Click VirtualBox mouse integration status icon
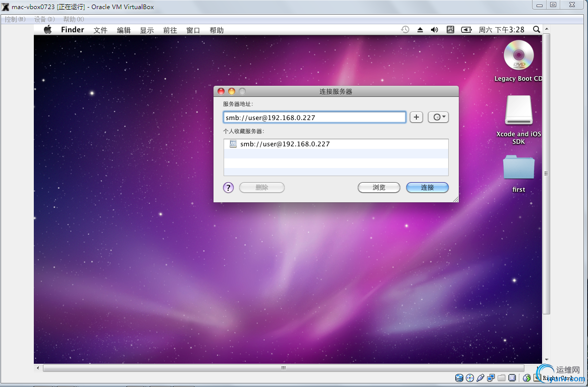Image resolution: width=588 pixels, height=387 pixels. [526, 378]
